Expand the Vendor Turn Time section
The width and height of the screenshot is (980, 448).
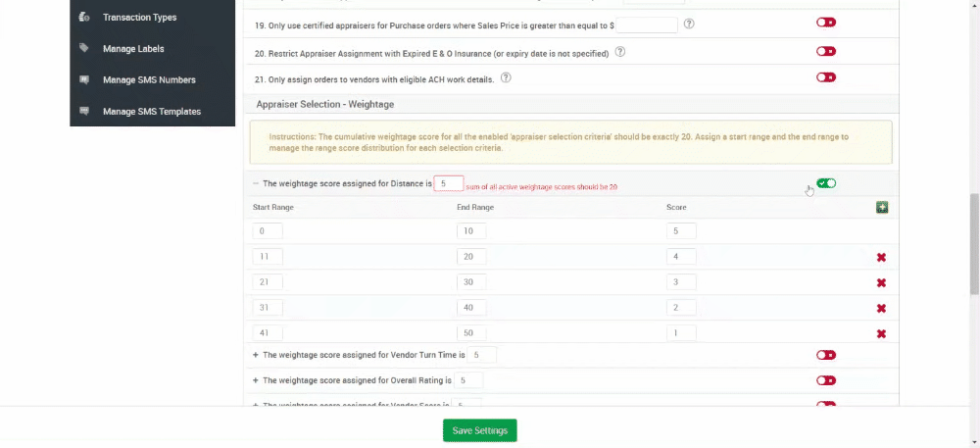tap(255, 355)
